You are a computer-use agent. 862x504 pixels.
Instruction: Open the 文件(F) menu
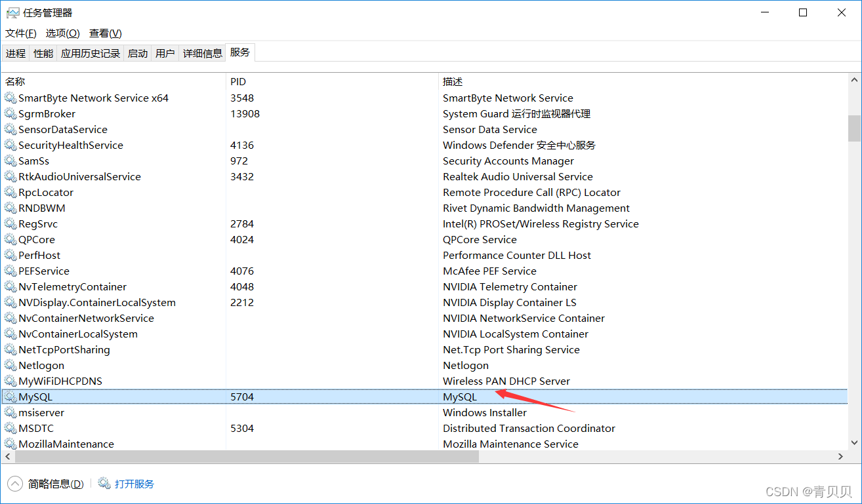coord(21,33)
